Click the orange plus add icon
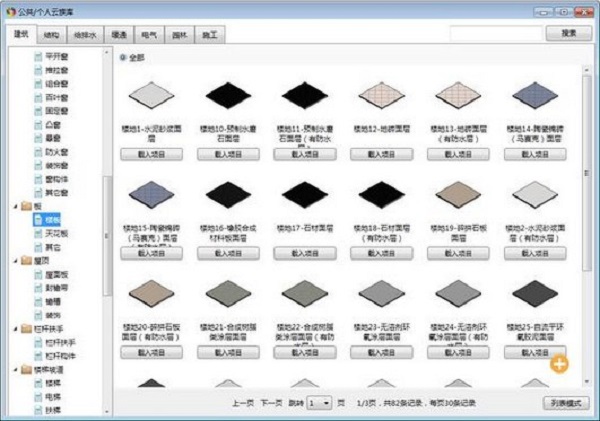This screenshot has width=600, height=421. click(x=558, y=363)
